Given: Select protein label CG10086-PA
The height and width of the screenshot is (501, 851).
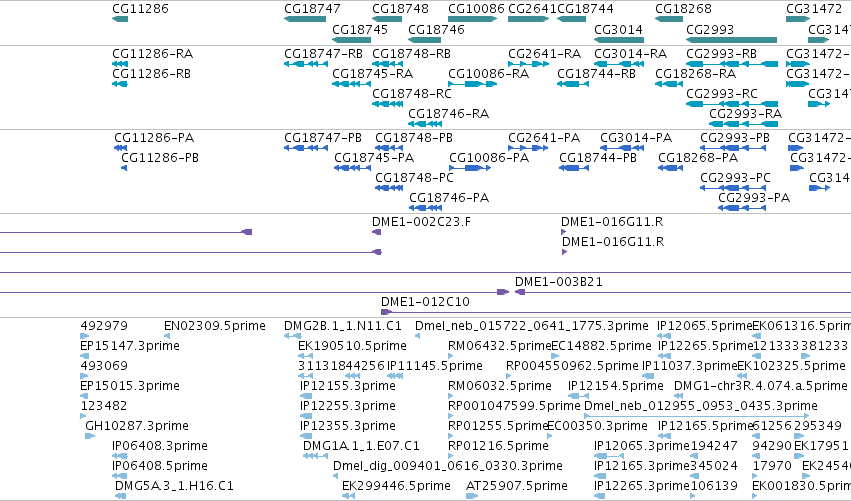Looking at the screenshot, I should (x=489, y=157).
